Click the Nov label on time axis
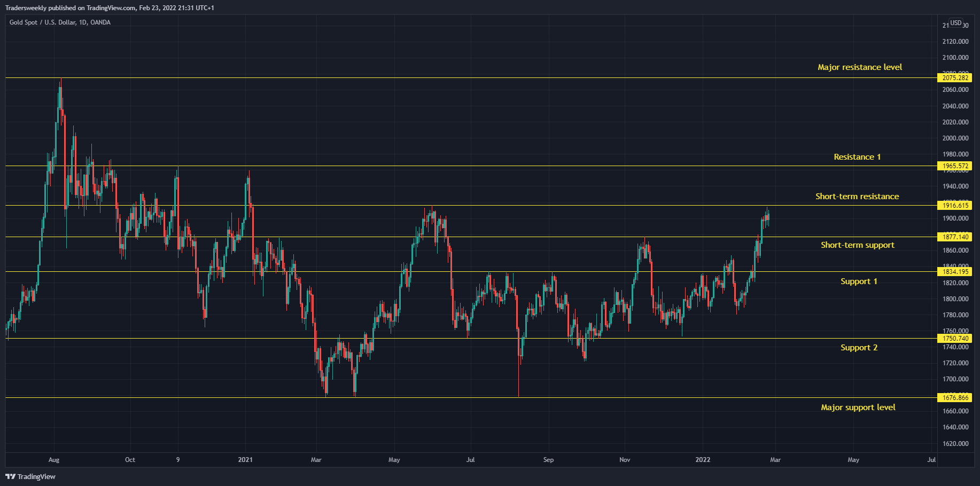 625,460
